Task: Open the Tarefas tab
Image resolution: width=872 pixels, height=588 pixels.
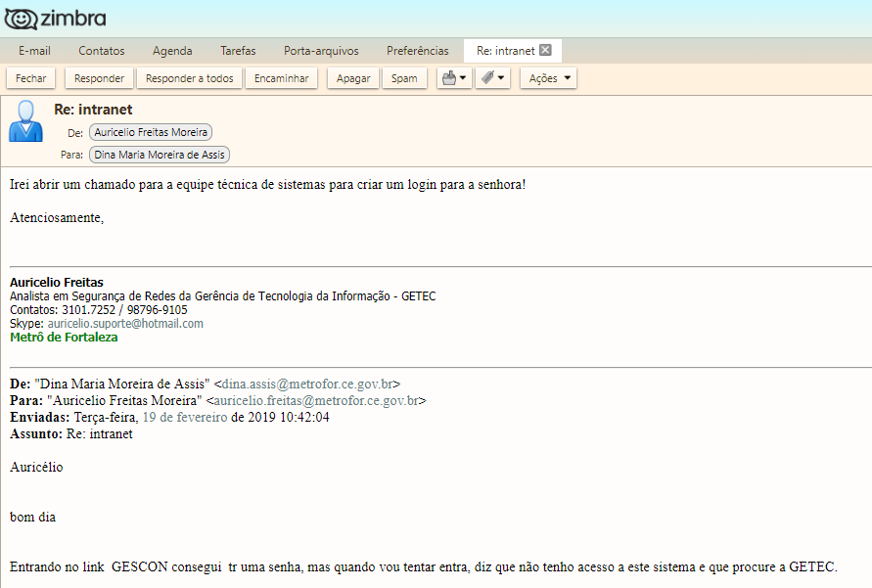Action: tap(238, 51)
